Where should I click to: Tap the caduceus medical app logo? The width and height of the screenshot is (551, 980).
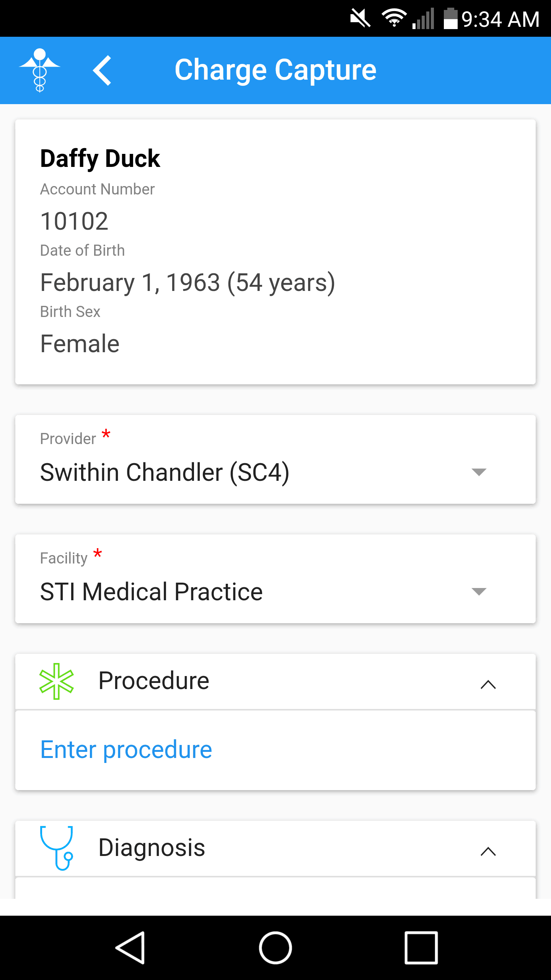(40, 70)
